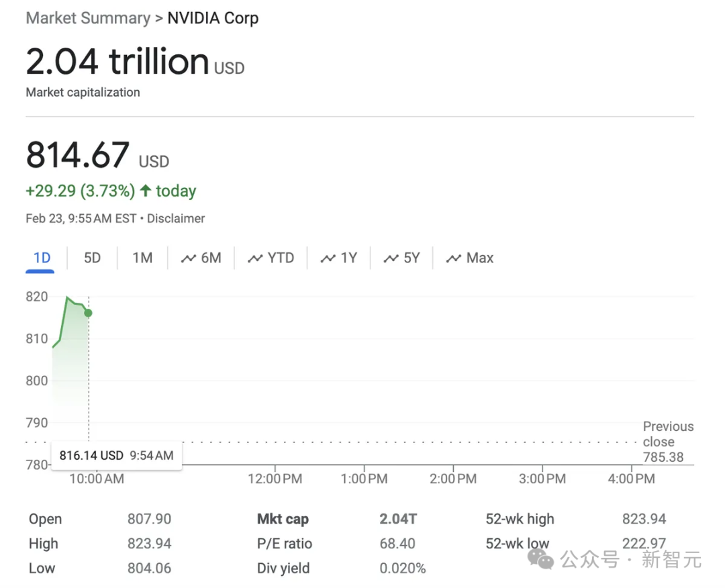Viewport: 725px width, 588px height.
Task: Select the 1Y range tab
Action: pyautogui.click(x=348, y=258)
